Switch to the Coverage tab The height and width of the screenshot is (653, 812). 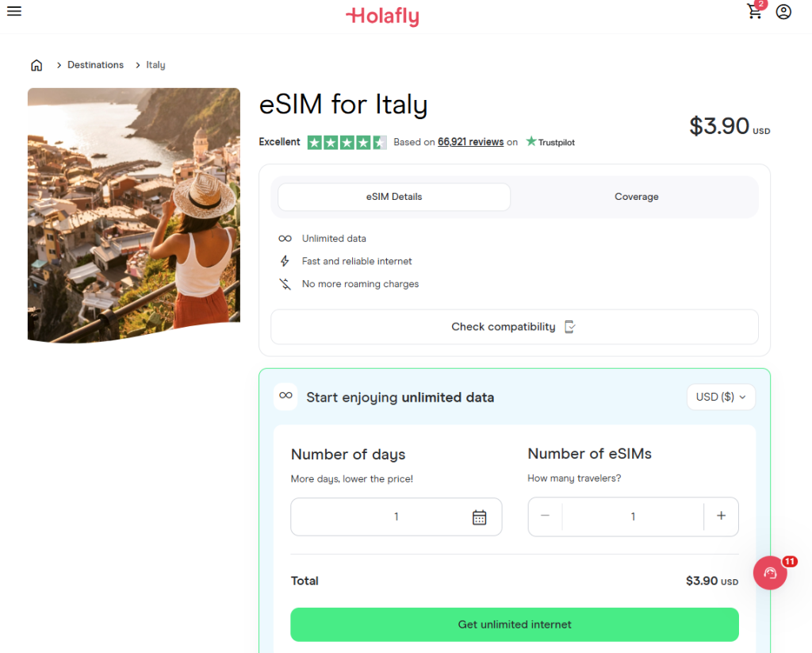[x=636, y=197]
